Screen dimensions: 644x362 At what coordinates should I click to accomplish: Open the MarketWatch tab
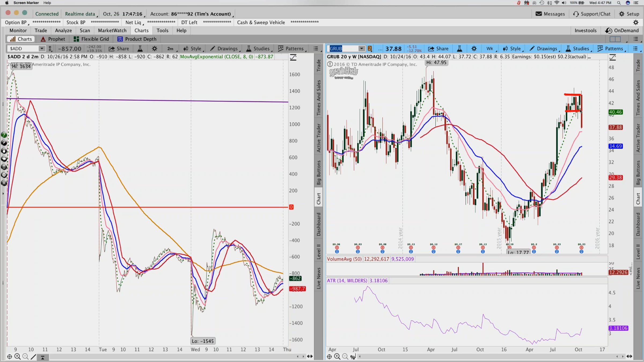112,31
